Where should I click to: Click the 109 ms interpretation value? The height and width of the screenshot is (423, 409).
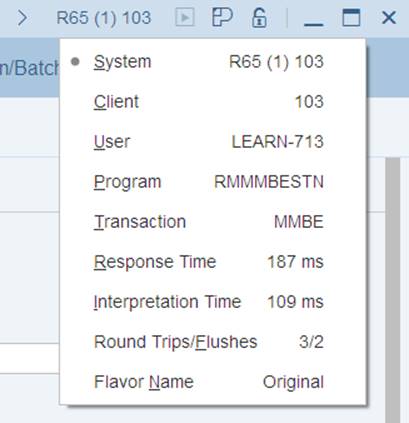point(295,302)
